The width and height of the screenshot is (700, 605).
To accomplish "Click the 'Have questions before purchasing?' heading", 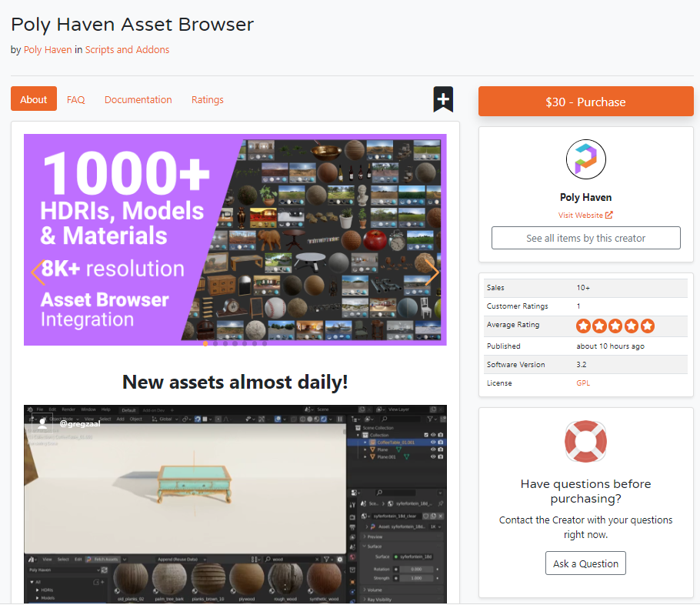I will click(585, 491).
